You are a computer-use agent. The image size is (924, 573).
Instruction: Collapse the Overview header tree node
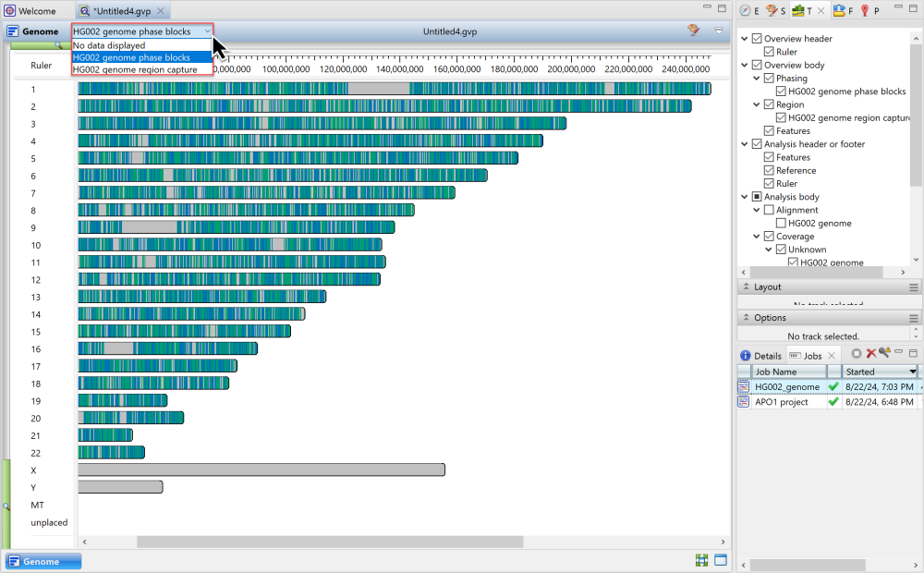pyautogui.click(x=745, y=38)
